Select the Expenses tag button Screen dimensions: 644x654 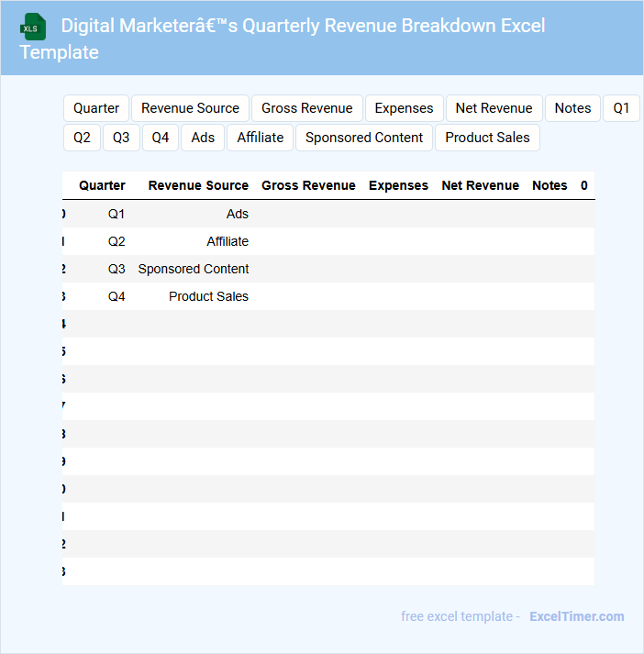404,108
